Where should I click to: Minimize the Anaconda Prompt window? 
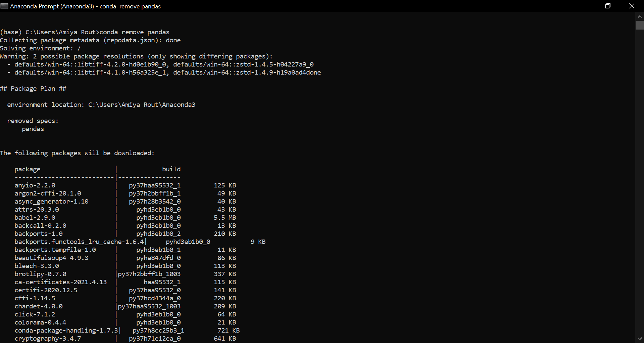(585, 6)
